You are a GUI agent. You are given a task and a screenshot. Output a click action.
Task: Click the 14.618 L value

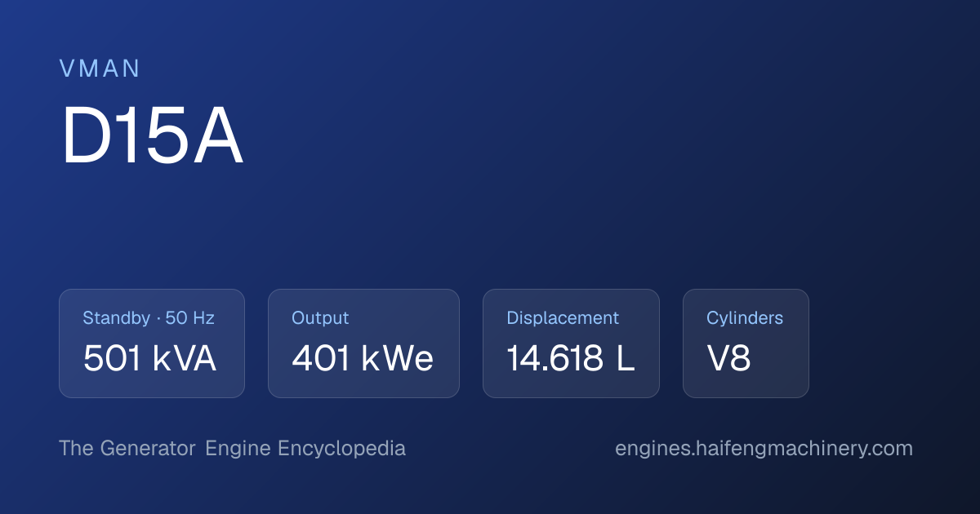(571, 359)
